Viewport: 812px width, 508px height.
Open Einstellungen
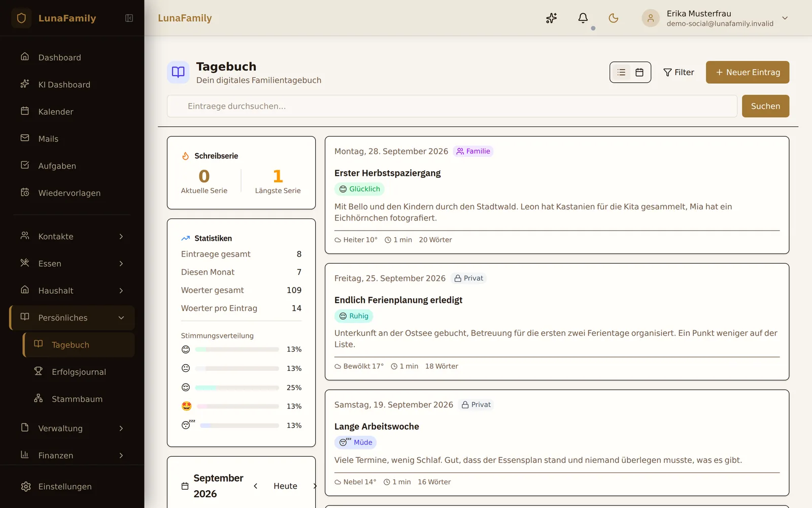pyautogui.click(x=72, y=487)
